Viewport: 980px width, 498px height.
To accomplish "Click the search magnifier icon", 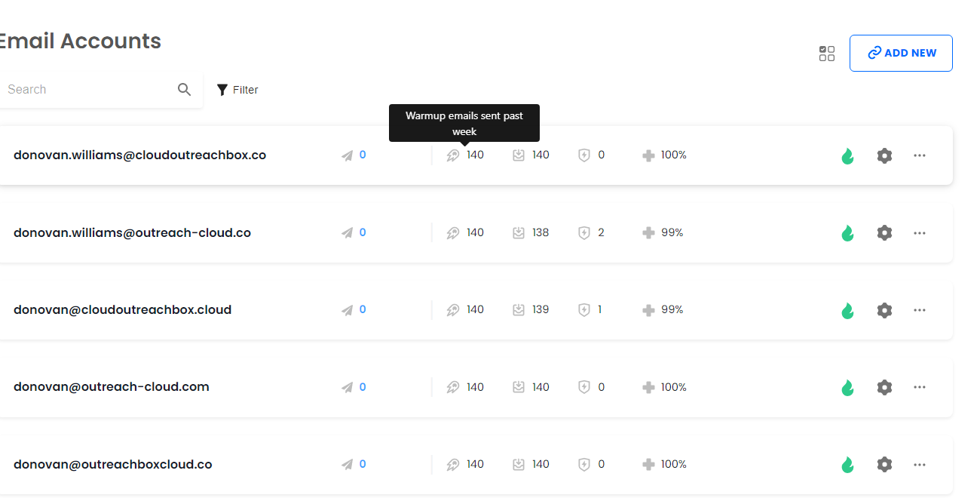I will point(184,90).
